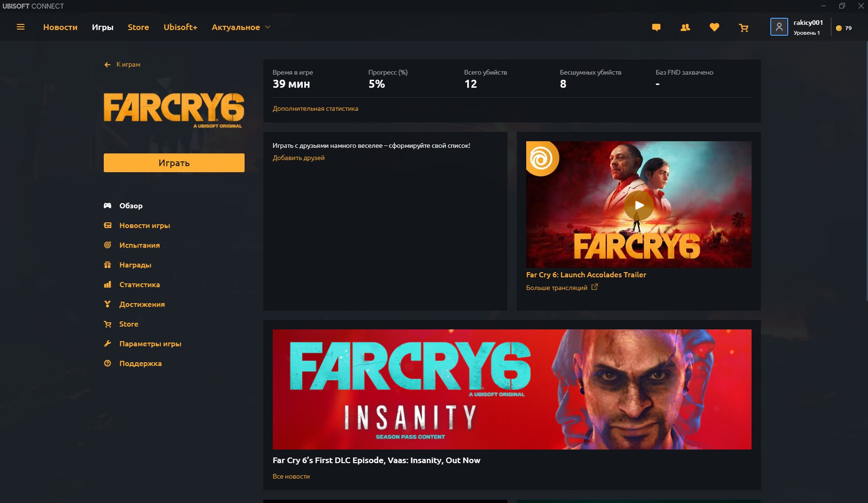Open Дополнительная статистика link
Image resolution: width=868 pixels, height=503 pixels.
pos(315,108)
